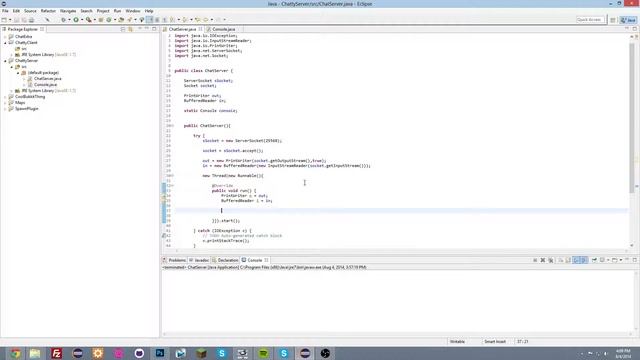Toggle Scroll Lock in the Console toolbar
The width and height of the screenshot is (640, 360).
(568, 260)
